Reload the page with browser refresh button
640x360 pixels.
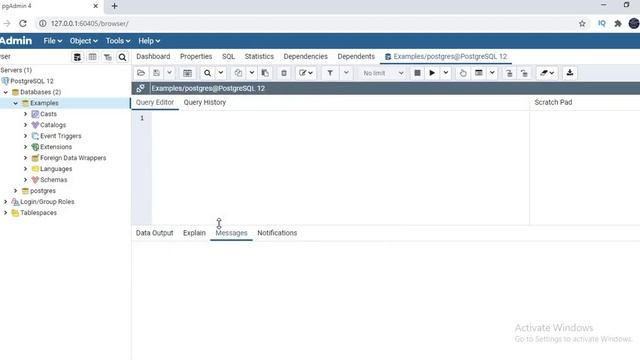click(23, 24)
